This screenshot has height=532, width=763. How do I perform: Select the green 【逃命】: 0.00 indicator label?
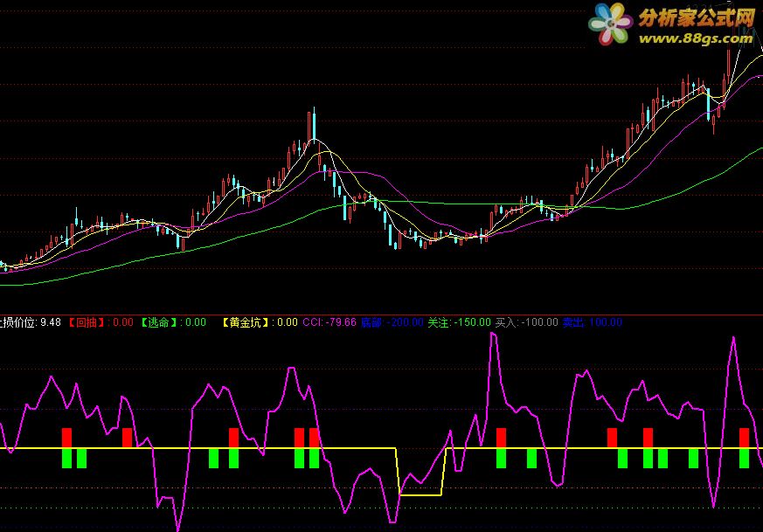pos(172,322)
